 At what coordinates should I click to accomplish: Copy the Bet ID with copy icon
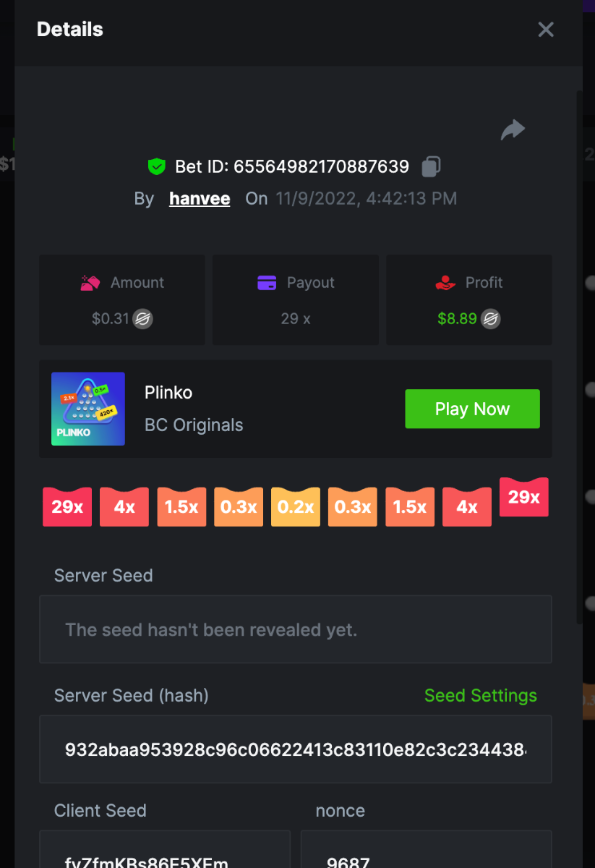pos(431,166)
